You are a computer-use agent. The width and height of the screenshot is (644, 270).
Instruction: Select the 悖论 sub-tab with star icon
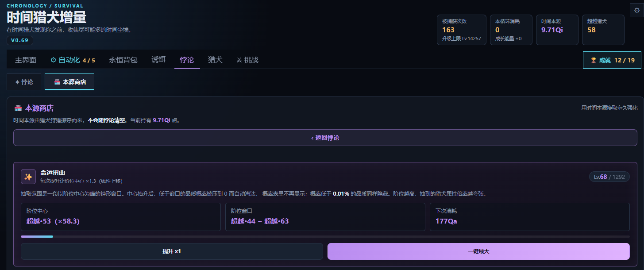24,82
